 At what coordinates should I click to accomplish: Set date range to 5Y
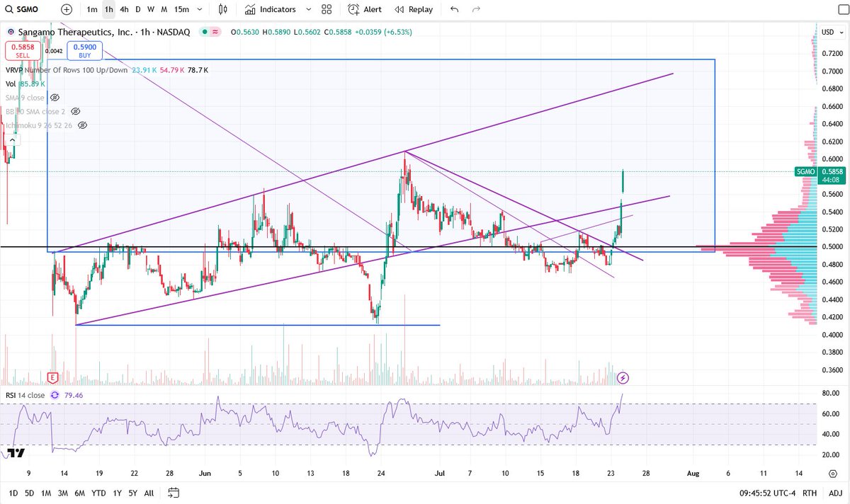point(132,493)
